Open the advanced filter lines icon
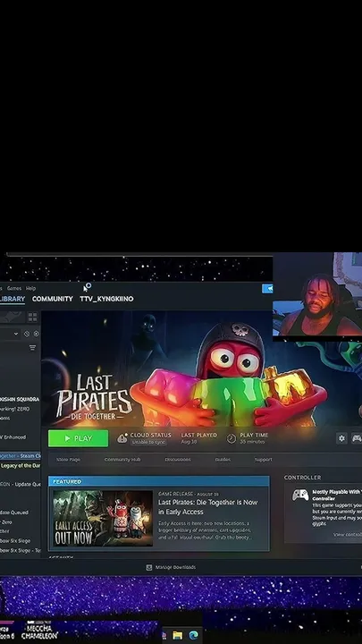 [32, 348]
